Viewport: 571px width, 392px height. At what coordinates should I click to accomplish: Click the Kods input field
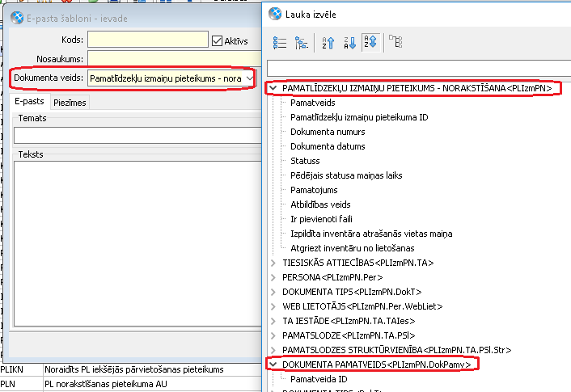[148, 40]
